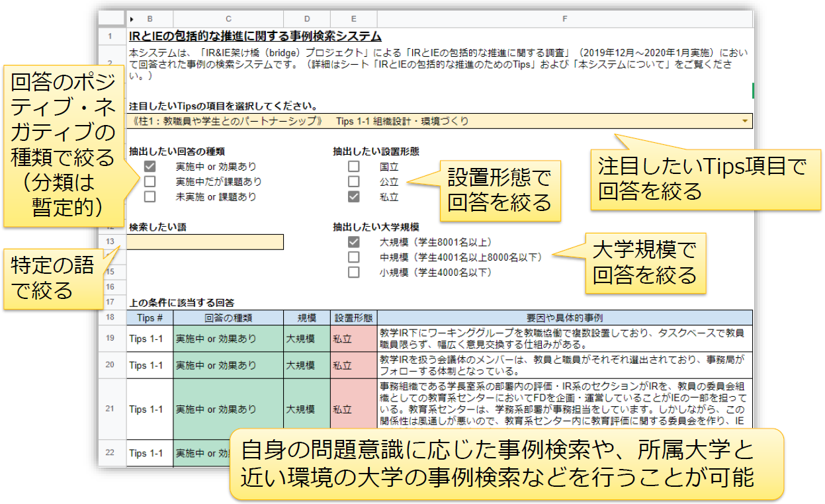825x504 pixels.
Task: Select row 20 header
Action: 110,365
